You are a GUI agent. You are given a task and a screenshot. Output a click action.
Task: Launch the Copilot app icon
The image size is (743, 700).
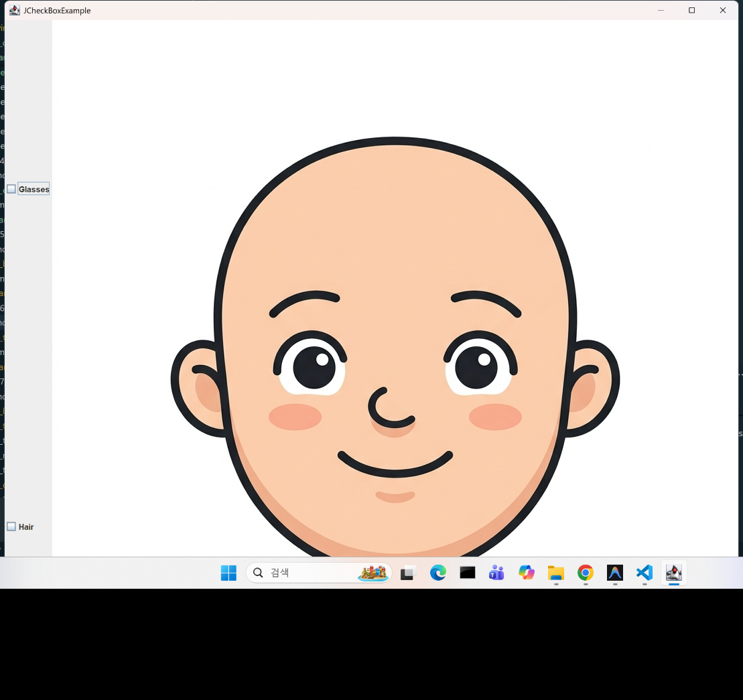pyautogui.click(x=527, y=573)
